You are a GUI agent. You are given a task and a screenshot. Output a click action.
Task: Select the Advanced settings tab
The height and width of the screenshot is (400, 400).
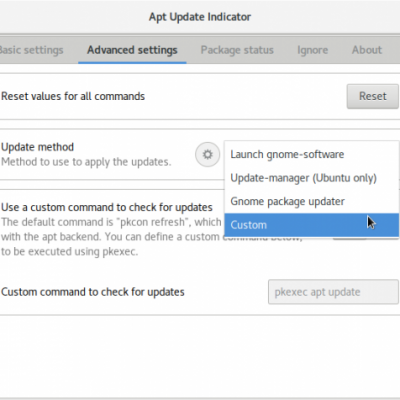(132, 50)
